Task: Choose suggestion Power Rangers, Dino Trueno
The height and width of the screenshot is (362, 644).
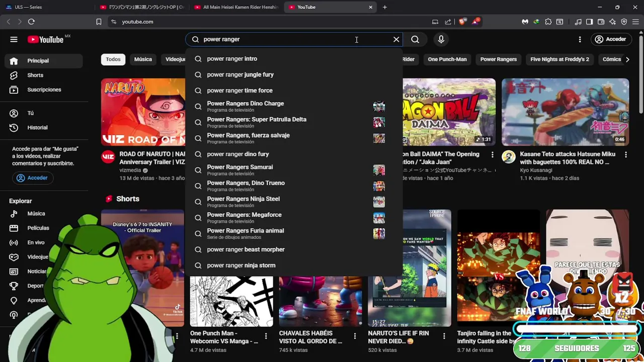Action: tap(294, 186)
